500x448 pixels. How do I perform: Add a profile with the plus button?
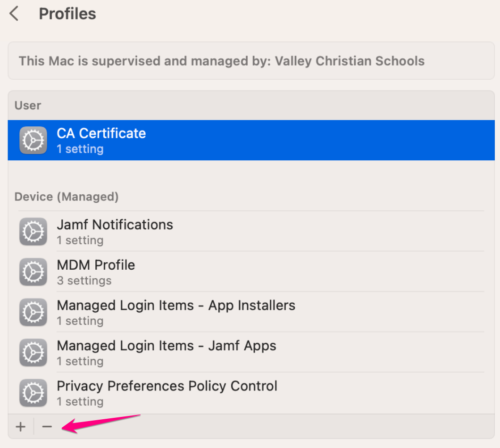(x=20, y=427)
